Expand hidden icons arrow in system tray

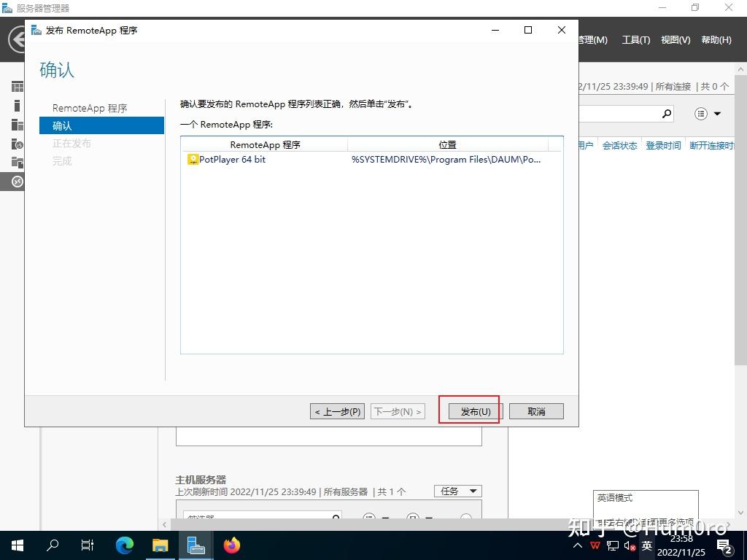coord(577,545)
